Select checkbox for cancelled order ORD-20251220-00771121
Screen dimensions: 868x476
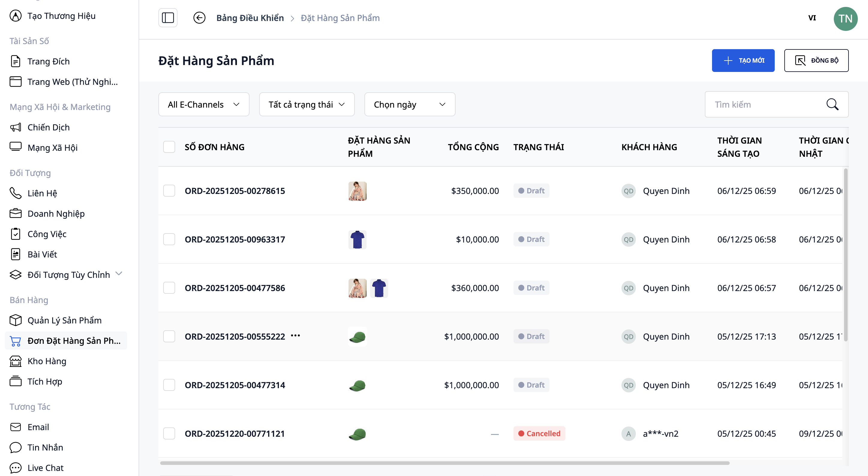169,433
